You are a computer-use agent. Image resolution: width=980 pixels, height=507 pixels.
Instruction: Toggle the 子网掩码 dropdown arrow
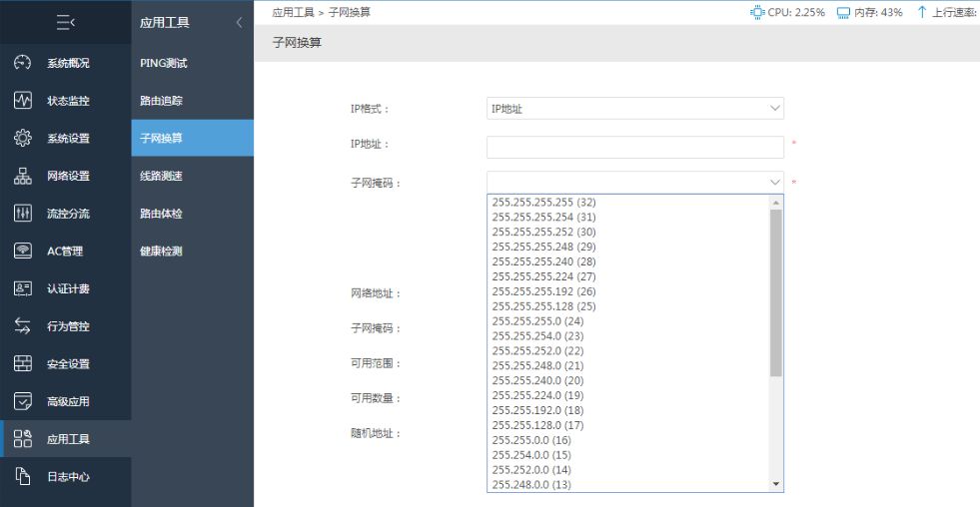[775, 183]
